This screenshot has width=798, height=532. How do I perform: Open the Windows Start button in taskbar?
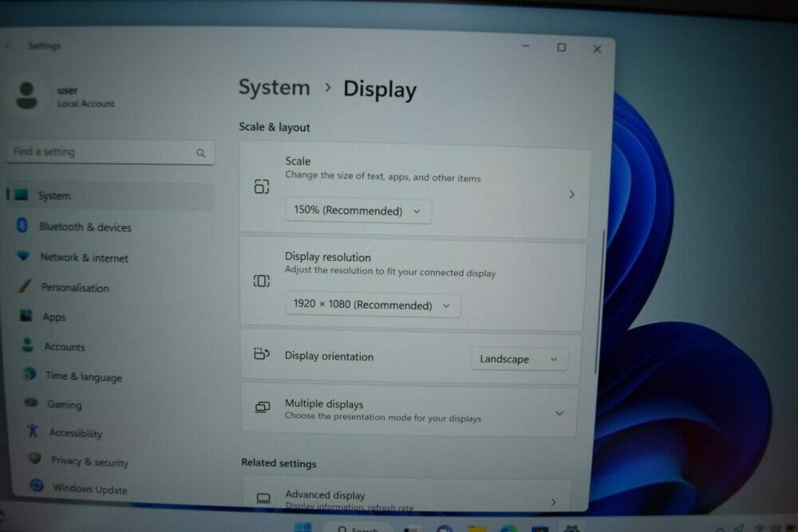coord(302,527)
